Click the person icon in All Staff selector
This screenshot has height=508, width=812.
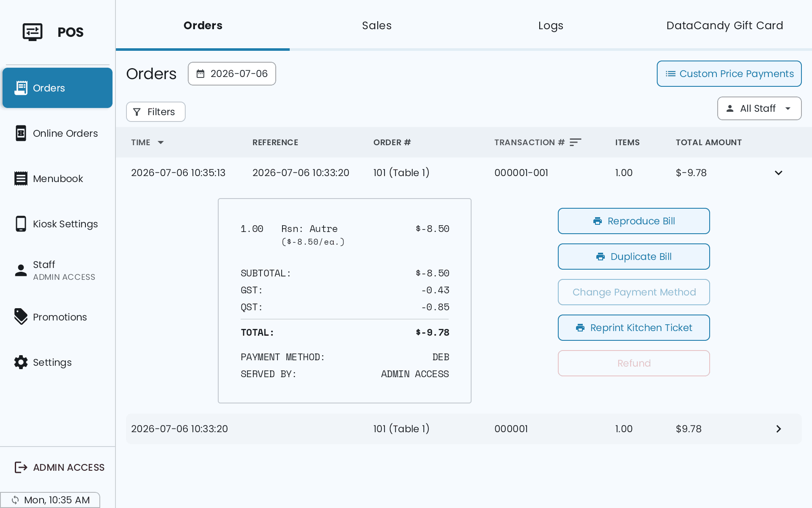tap(730, 108)
